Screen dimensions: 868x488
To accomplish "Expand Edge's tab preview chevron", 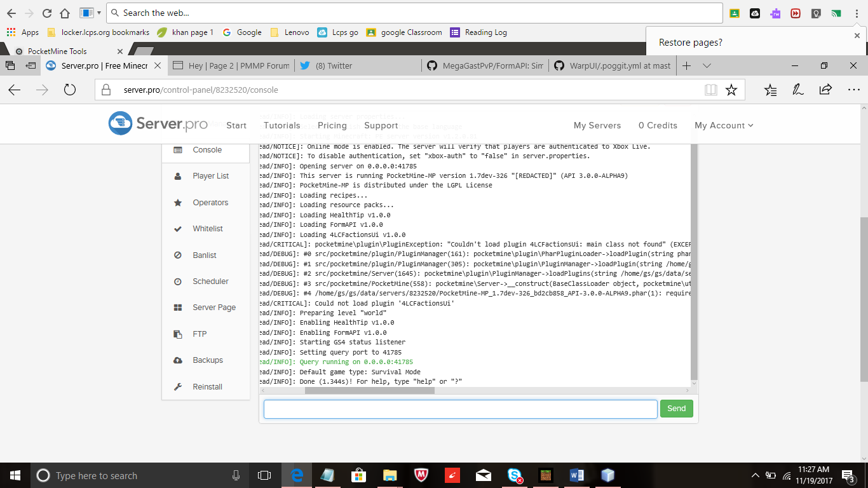I will pyautogui.click(x=707, y=65).
